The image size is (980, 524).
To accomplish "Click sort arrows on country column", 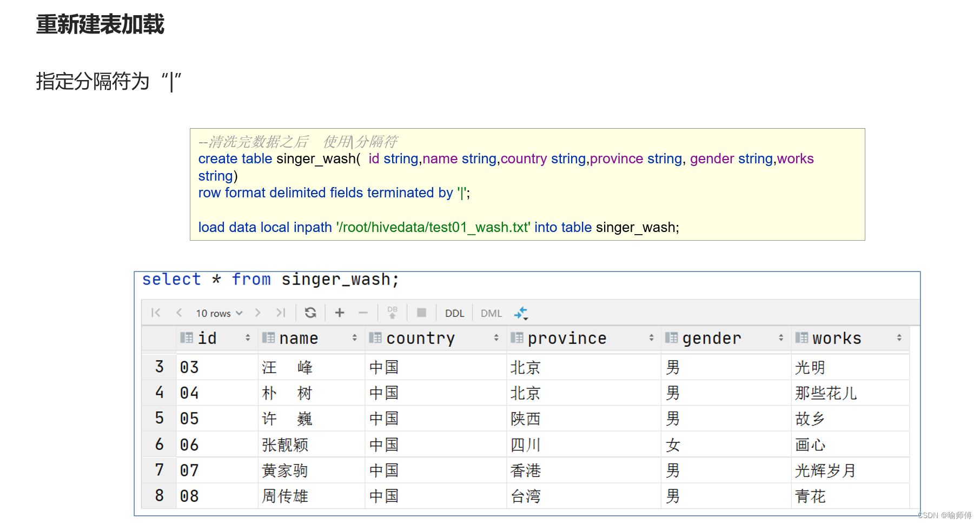I will (496, 337).
